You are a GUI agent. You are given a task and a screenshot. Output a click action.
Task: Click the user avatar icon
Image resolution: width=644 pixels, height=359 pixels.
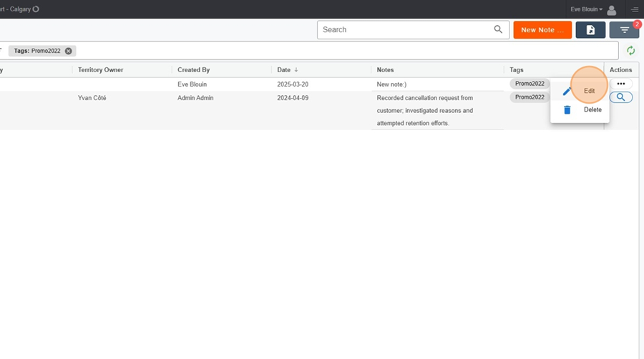coord(612,10)
